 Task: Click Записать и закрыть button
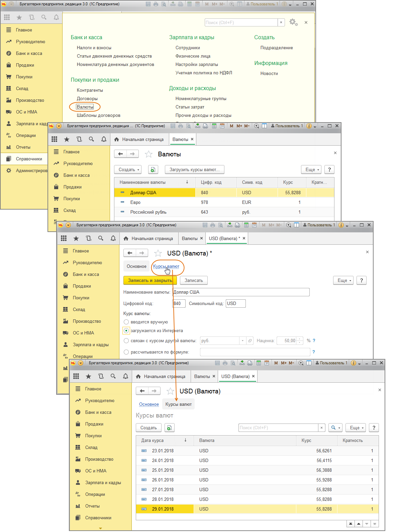tap(150, 280)
